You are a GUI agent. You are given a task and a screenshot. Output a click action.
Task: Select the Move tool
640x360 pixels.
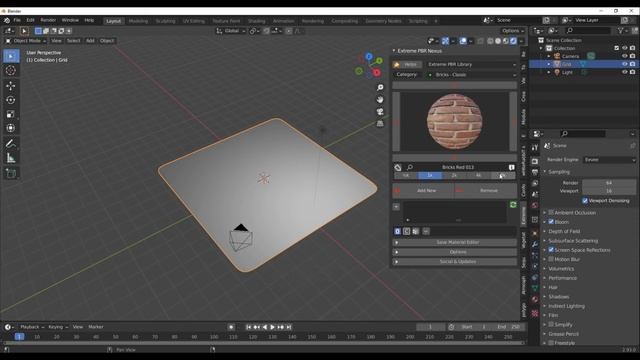pyautogui.click(x=11, y=85)
